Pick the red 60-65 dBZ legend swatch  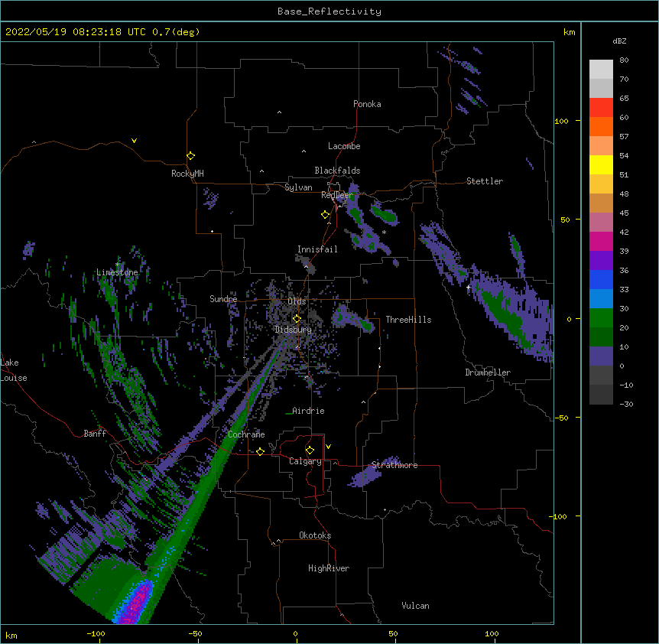click(601, 108)
